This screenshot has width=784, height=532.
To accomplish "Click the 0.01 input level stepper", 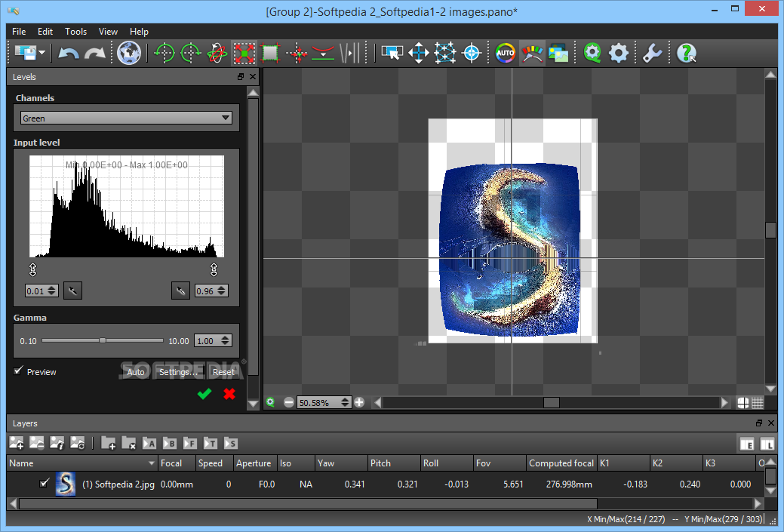I will [53, 291].
